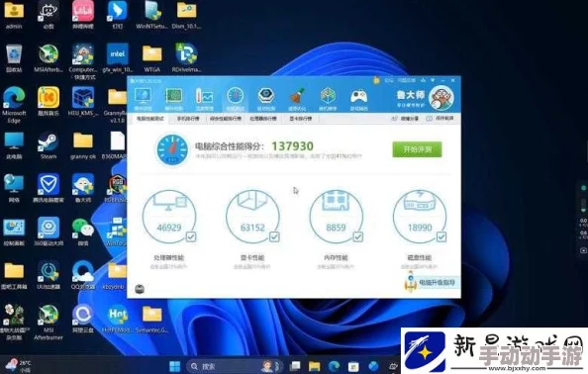Open the WinNTSetup desktop icon
Image resolution: width=588 pixels, height=374 pixels.
coord(151,15)
